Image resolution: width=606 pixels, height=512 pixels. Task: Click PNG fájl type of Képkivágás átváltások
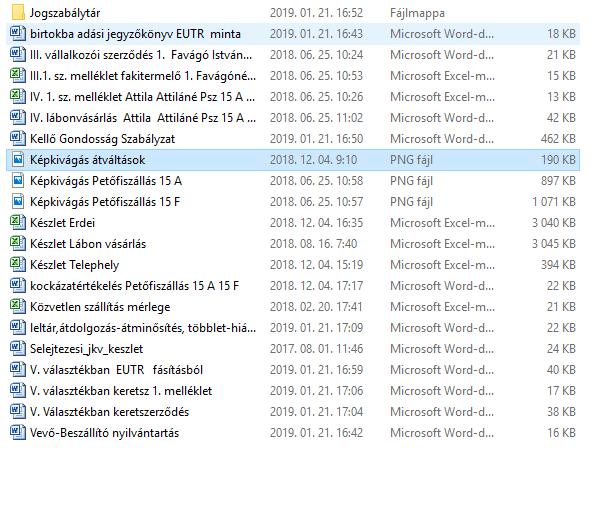[x=411, y=160]
